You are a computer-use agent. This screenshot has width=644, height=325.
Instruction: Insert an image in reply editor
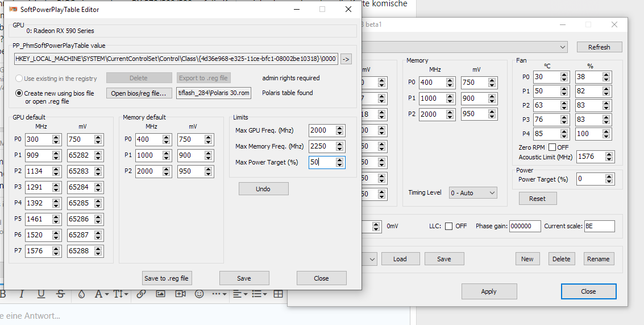pyautogui.click(x=161, y=294)
